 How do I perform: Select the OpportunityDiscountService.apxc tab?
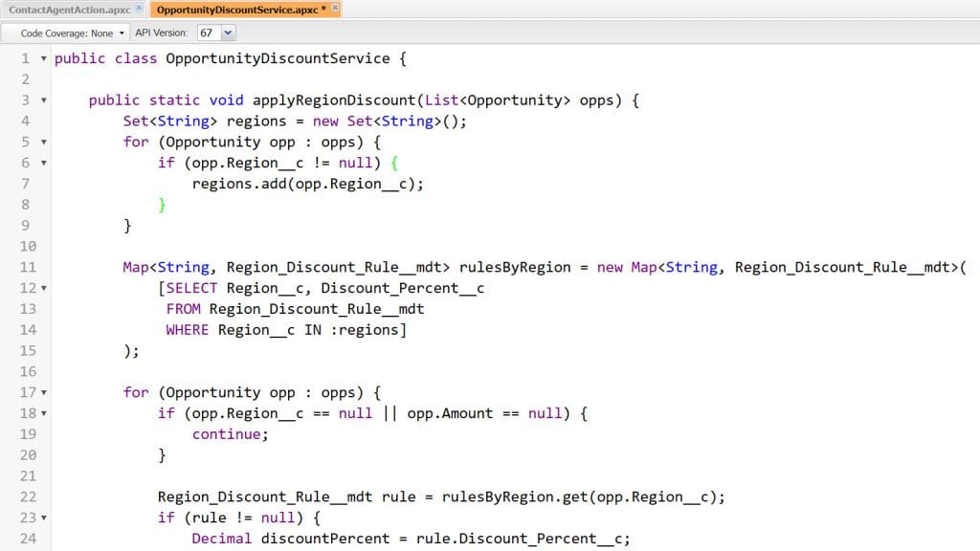(237, 10)
